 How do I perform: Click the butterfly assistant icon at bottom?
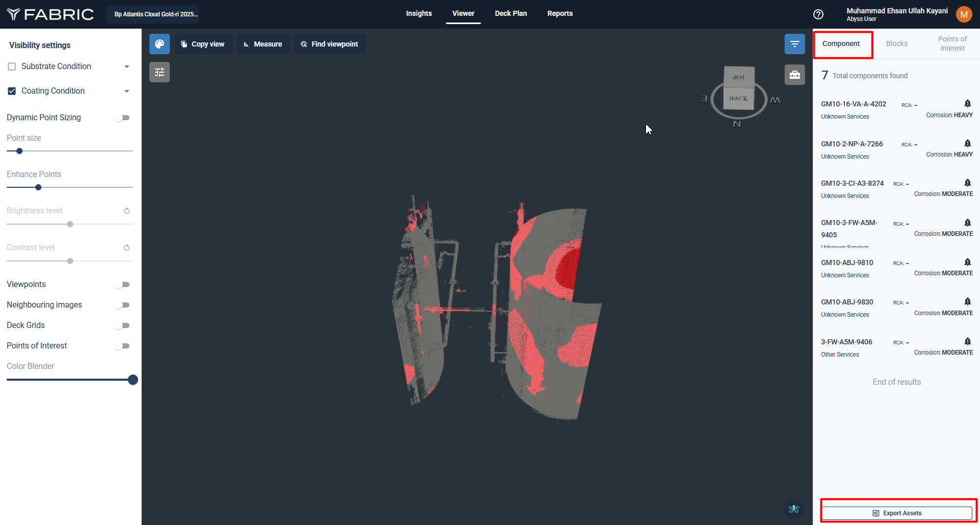pos(794,509)
